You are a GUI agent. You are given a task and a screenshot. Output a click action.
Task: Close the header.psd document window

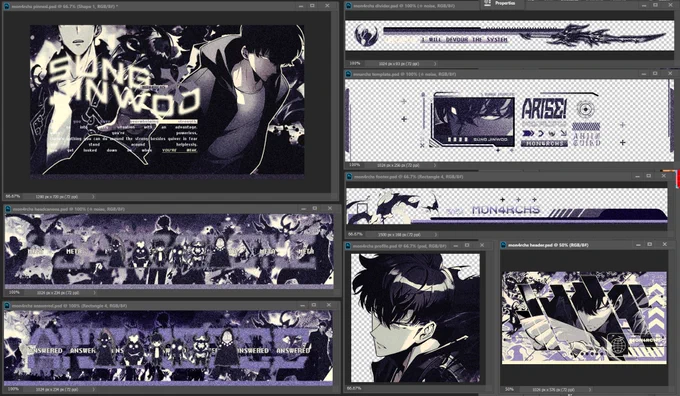(664, 244)
